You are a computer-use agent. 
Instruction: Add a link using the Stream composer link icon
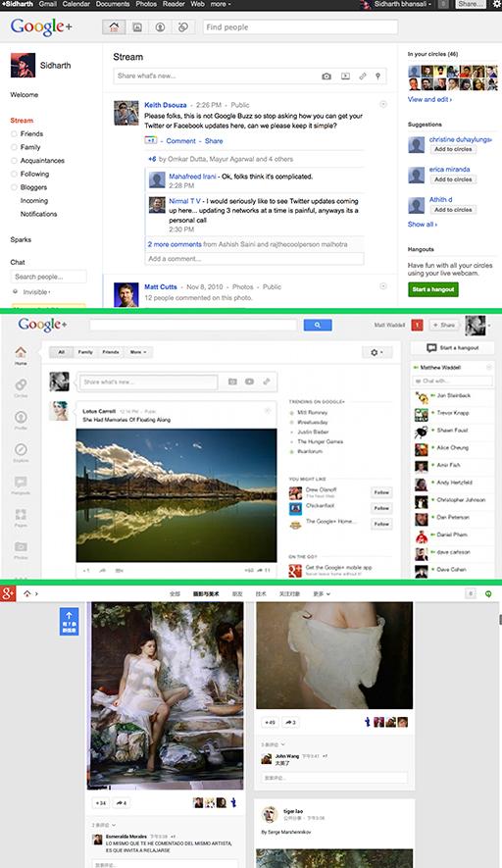pyautogui.click(x=363, y=77)
